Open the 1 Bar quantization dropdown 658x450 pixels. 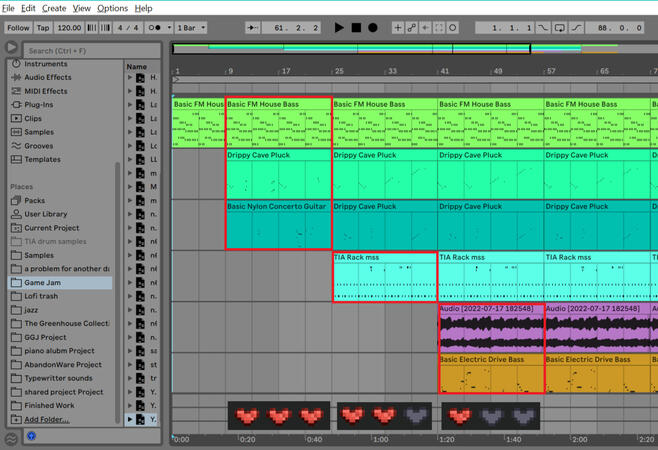192,28
